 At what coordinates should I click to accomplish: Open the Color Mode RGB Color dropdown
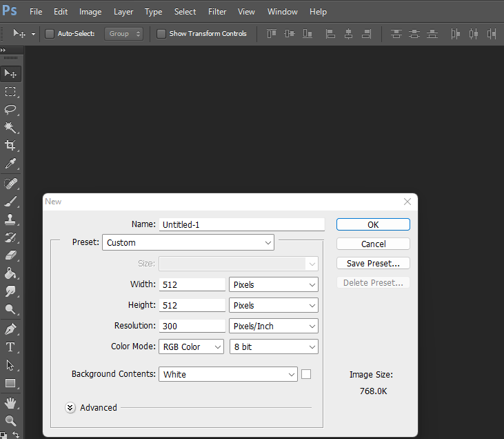(x=191, y=347)
